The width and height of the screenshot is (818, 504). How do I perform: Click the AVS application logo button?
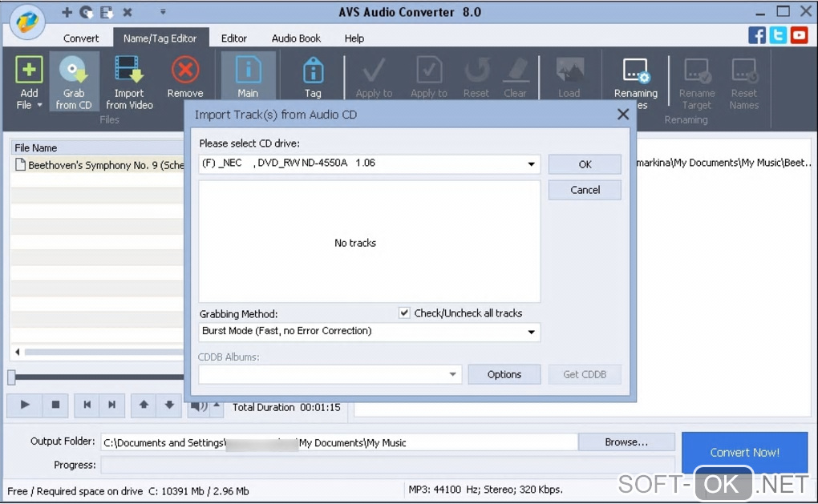pyautogui.click(x=27, y=22)
